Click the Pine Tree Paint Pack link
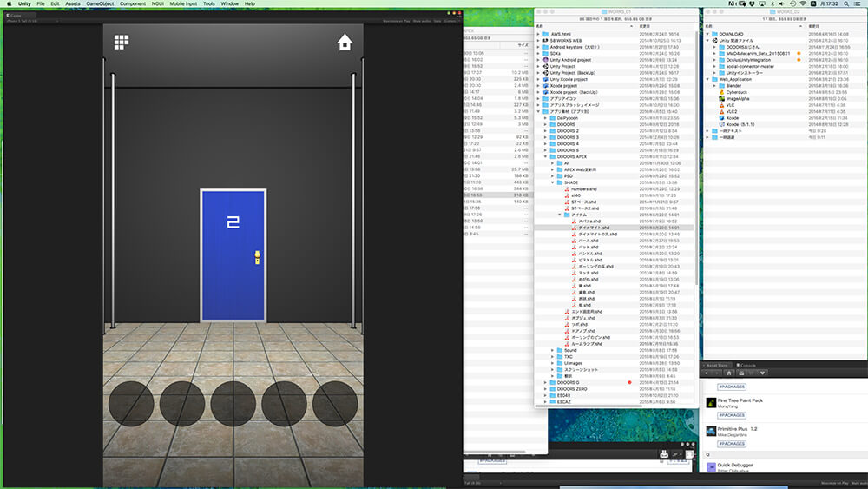 coord(740,400)
